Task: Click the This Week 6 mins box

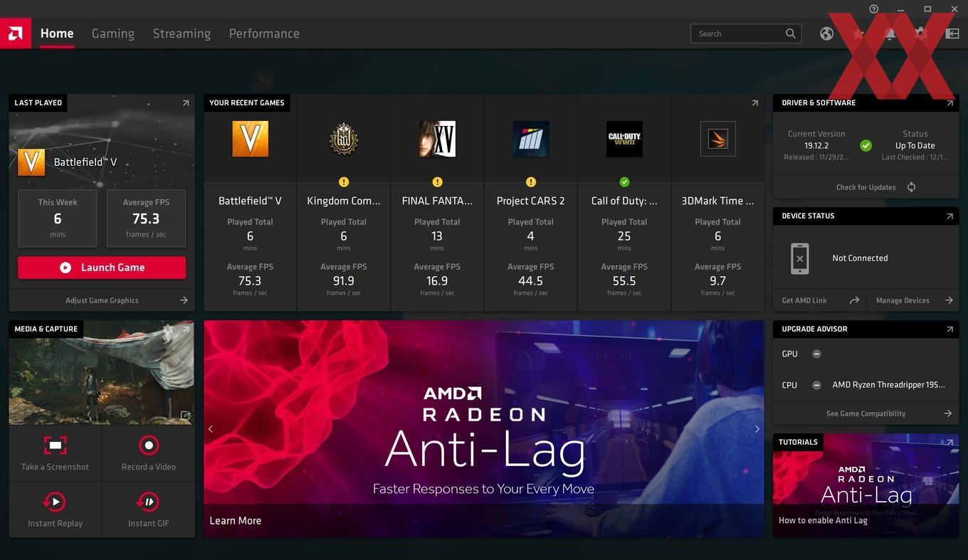Action: tap(58, 218)
